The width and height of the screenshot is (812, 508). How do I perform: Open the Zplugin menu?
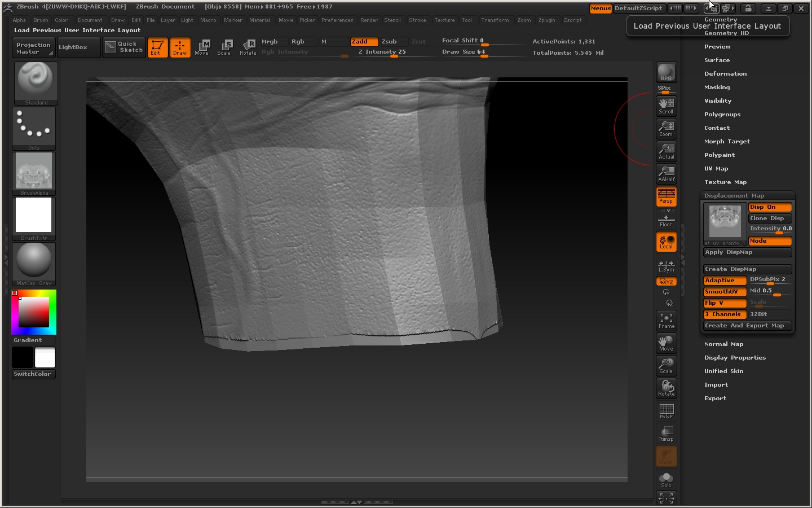[546, 20]
